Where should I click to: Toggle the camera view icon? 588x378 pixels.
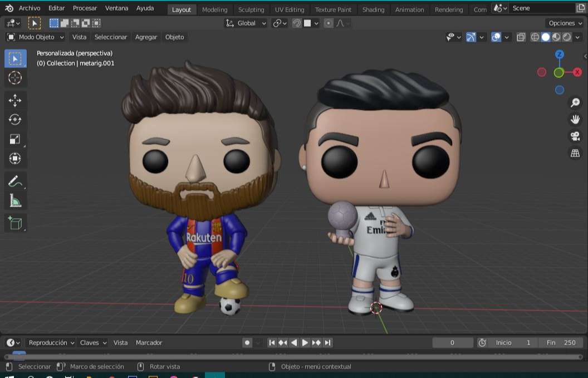pos(575,136)
